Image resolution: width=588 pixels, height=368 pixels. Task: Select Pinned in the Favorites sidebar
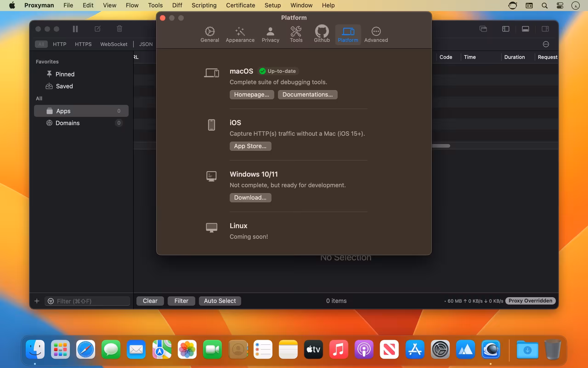81,74
